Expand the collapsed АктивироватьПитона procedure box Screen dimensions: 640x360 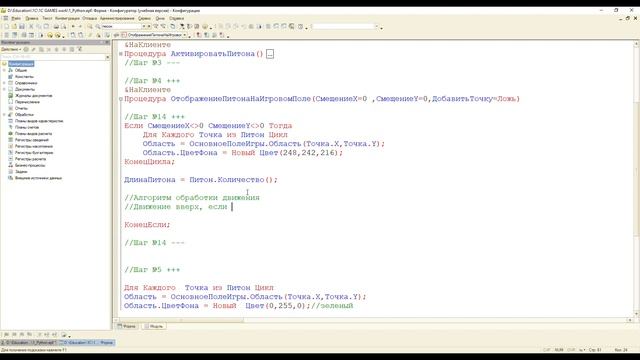point(270,54)
